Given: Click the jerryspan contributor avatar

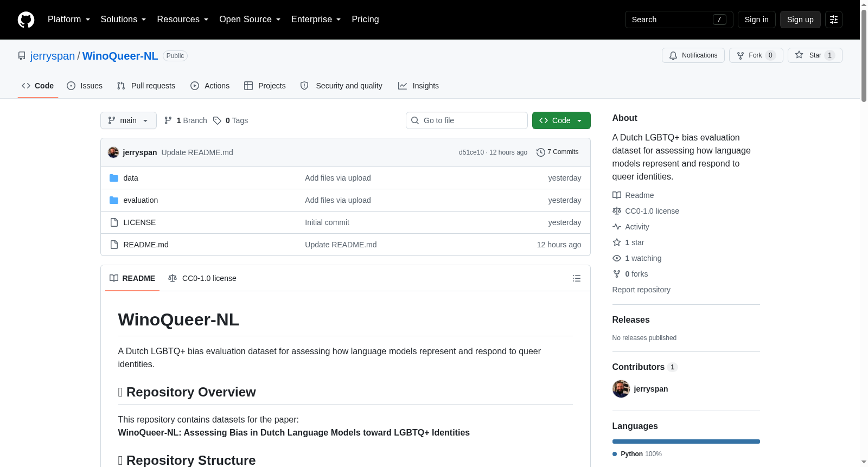Looking at the screenshot, I should pyautogui.click(x=621, y=389).
